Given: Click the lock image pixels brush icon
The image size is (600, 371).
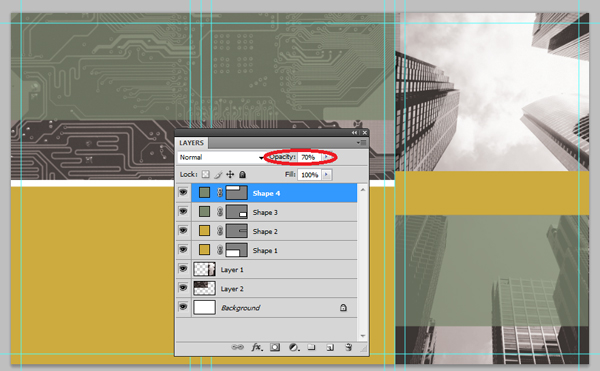Looking at the screenshot, I should (x=218, y=175).
